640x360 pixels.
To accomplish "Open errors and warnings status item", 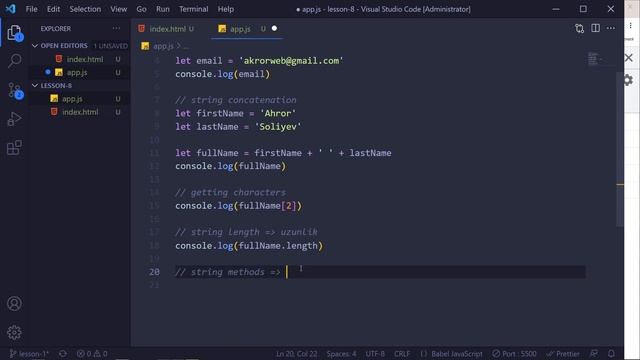I will [x=92, y=353].
